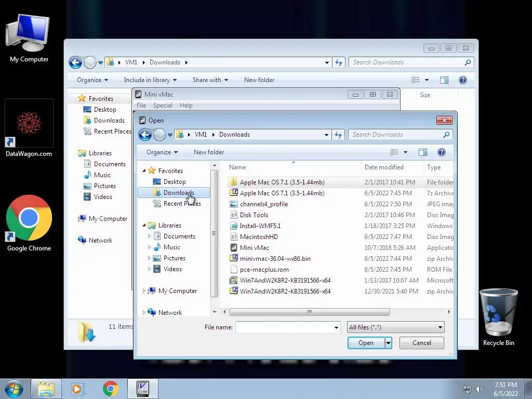Click the Back arrow in Open dialog

[x=145, y=135]
